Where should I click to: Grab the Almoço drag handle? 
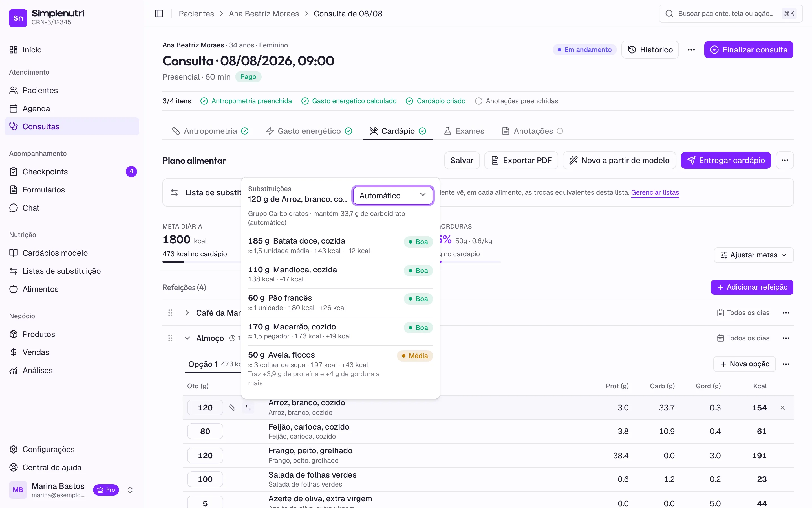pyautogui.click(x=170, y=338)
